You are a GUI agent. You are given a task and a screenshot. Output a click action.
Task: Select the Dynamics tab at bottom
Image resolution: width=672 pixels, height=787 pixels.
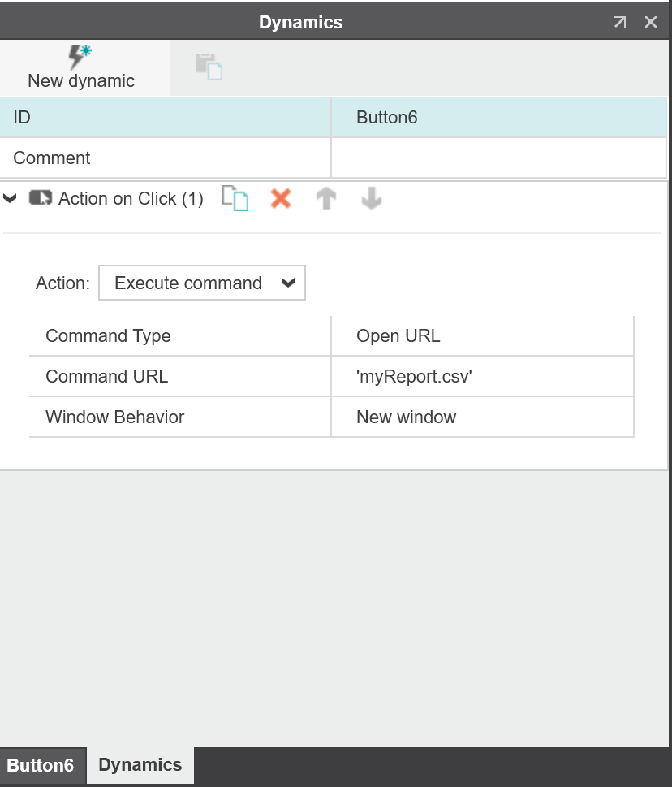pos(140,766)
